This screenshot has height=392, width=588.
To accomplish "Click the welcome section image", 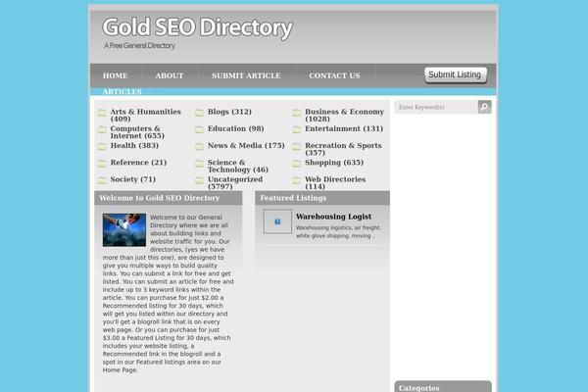I will coord(124,230).
